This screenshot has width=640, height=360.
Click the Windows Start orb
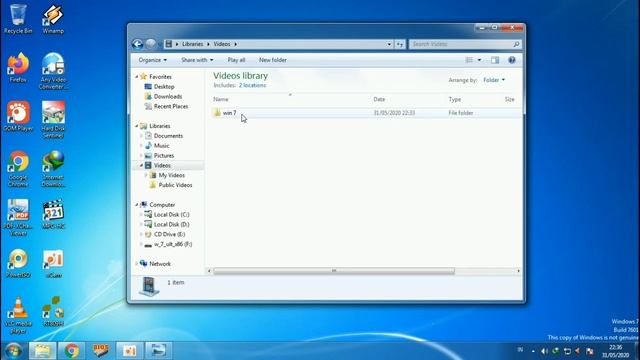[x=13, y=350]
